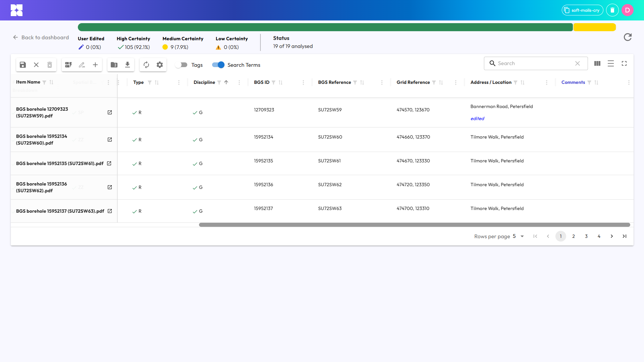Go back to dashboard
644x362 pixels.
pos(41,38)
